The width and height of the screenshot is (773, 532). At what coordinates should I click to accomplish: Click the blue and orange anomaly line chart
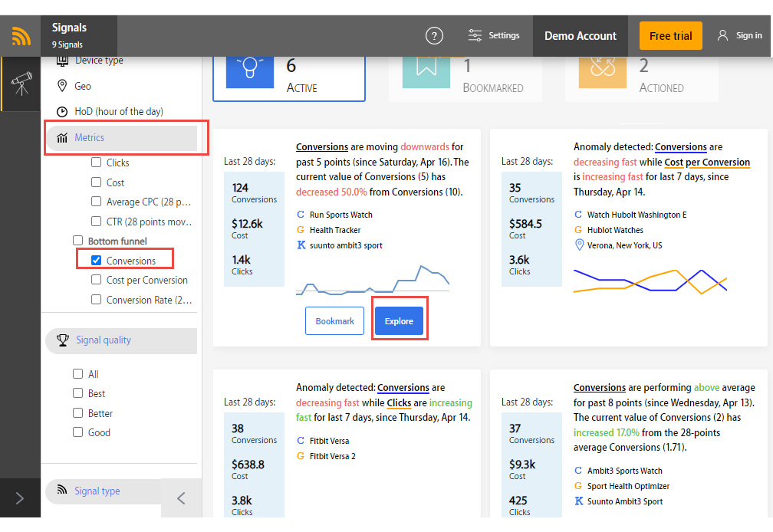click(x=650, y=281)
